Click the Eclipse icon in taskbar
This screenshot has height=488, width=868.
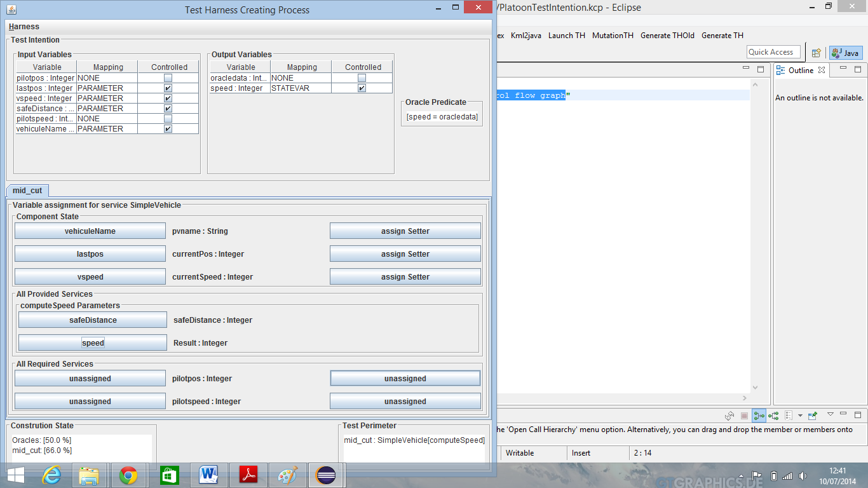327,475
